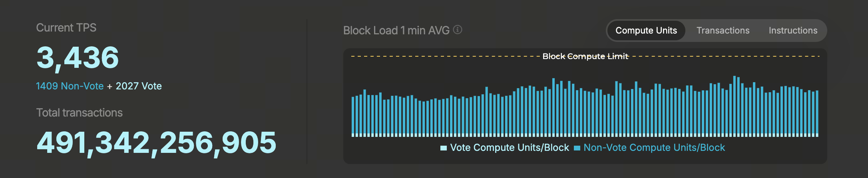Click the plus sign between Non-Vote and Vote
Viewport: 868px width, 178px height.
point(109,87)
